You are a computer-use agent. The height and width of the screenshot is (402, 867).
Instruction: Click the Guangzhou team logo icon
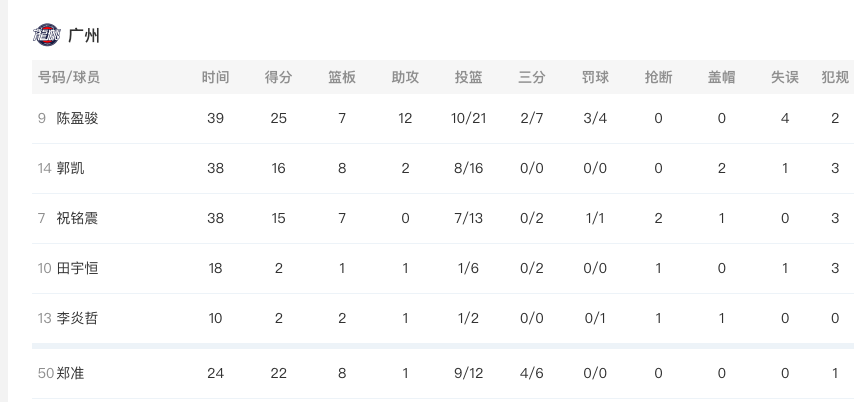[46, 35]
